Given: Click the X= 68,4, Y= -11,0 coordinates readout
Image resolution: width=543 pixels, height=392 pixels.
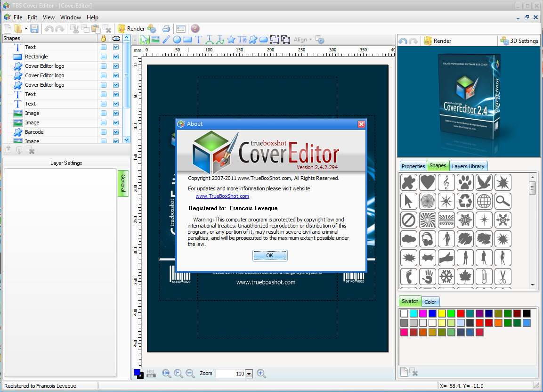Looking at the screenshot, I should 462,386.
